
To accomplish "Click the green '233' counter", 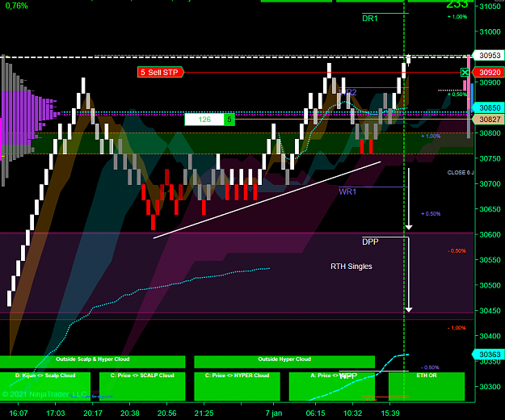I will (x=457, y=4).
